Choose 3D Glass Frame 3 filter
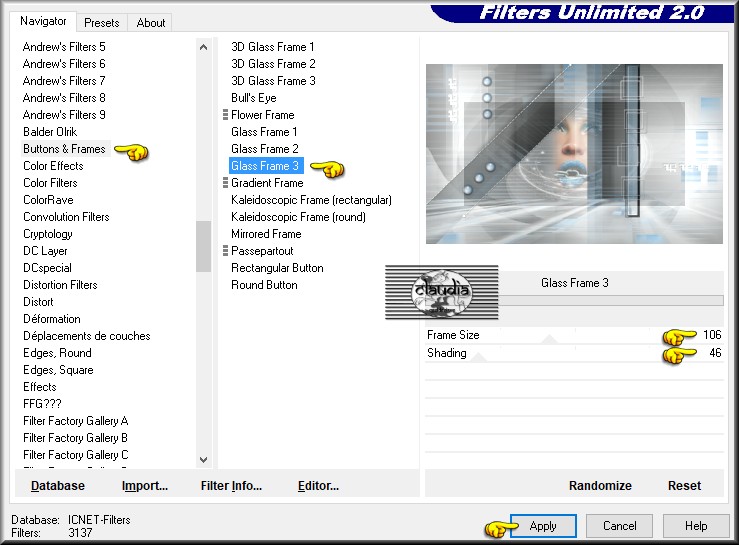 [273, 81]
